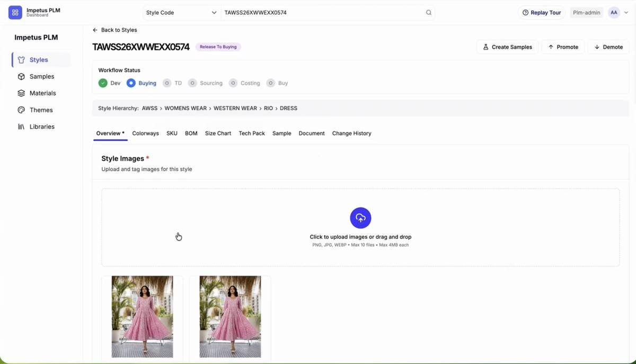The height and width of the screenshot is (364, 636).
Task: Open the second pink dress thumbnail
Action: pyautogui.click(x=230, y=317)
